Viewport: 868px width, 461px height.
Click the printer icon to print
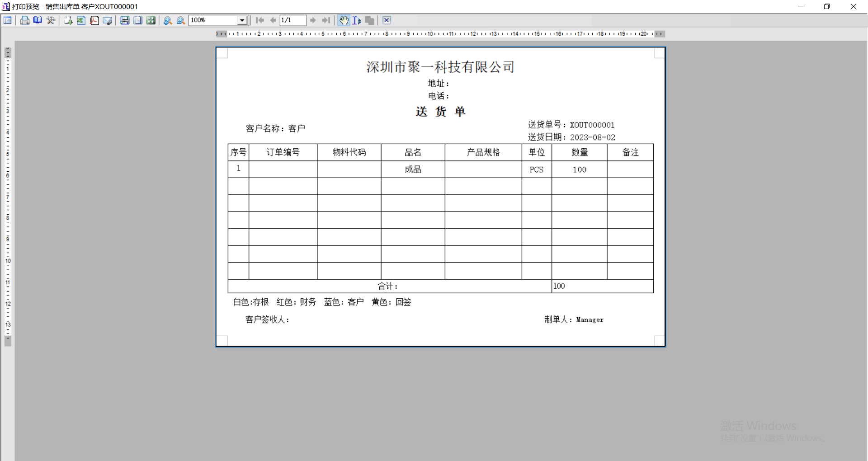click(25, 20)
